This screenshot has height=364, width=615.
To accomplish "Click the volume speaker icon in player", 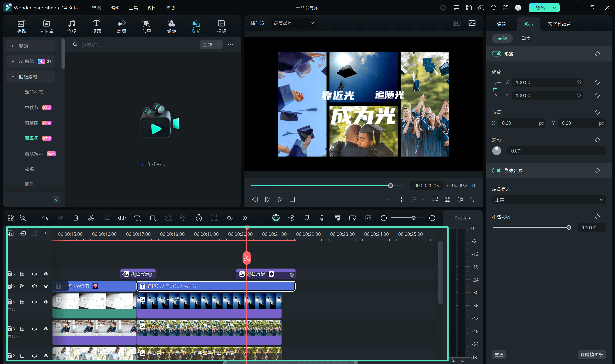I will click(x=459, y=199).
